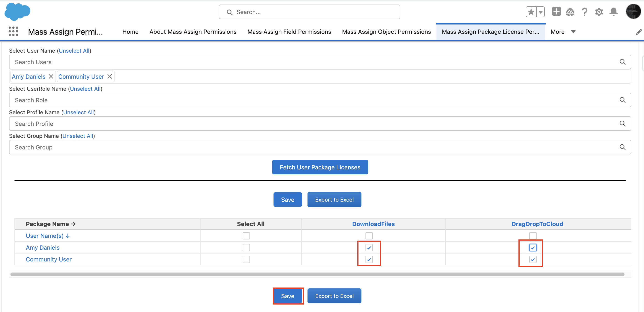Click the horizontal table scrollbar
644x312 pixels.
317,274
